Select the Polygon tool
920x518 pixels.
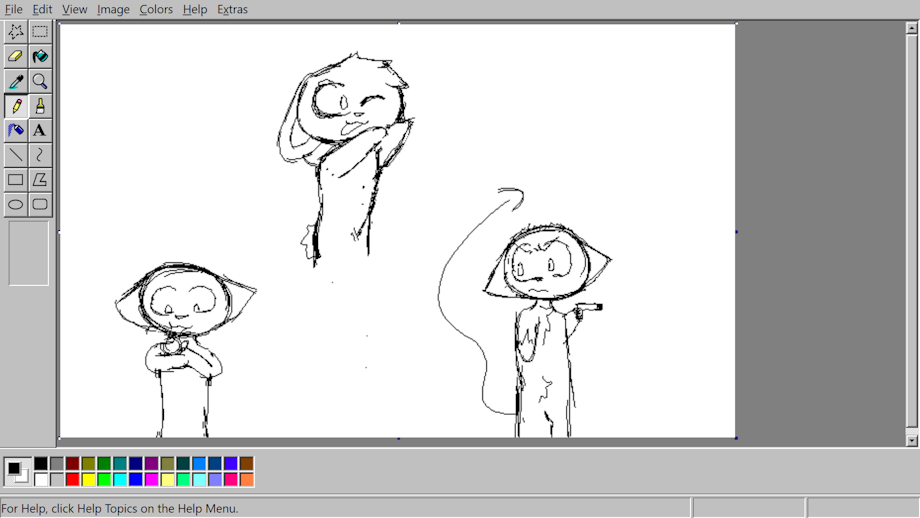40,180
